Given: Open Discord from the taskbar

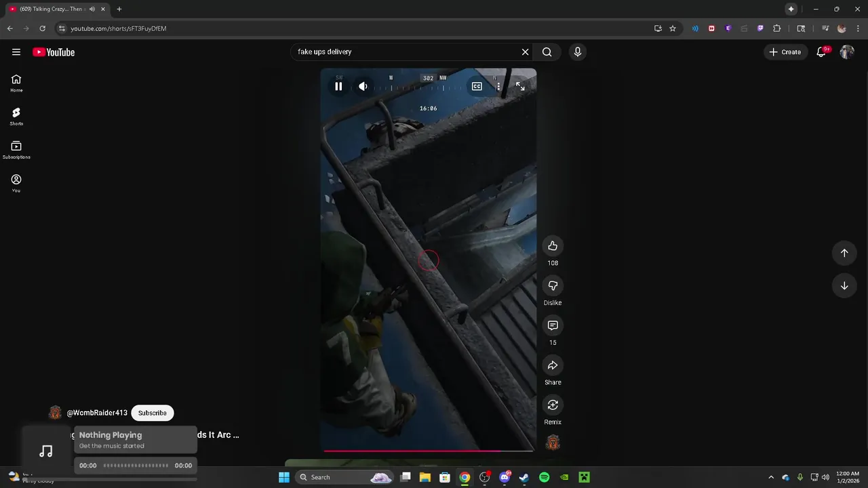Looking at the screenshot, I should (505, 477).
